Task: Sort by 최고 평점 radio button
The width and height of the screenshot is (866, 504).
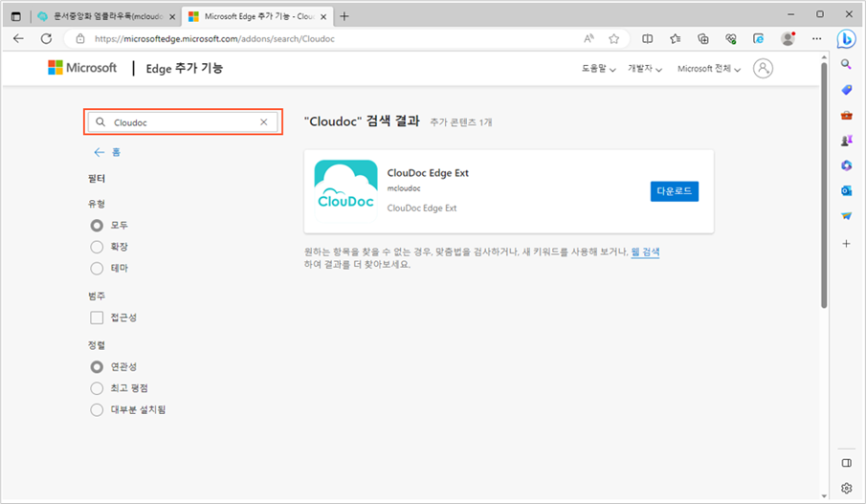Action: tap(97, 388)
